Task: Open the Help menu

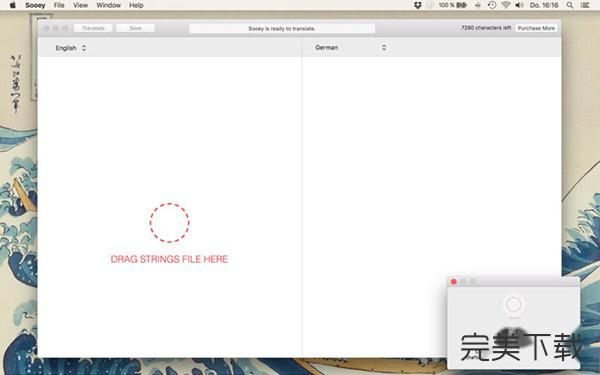Action: tap(136, 5)
